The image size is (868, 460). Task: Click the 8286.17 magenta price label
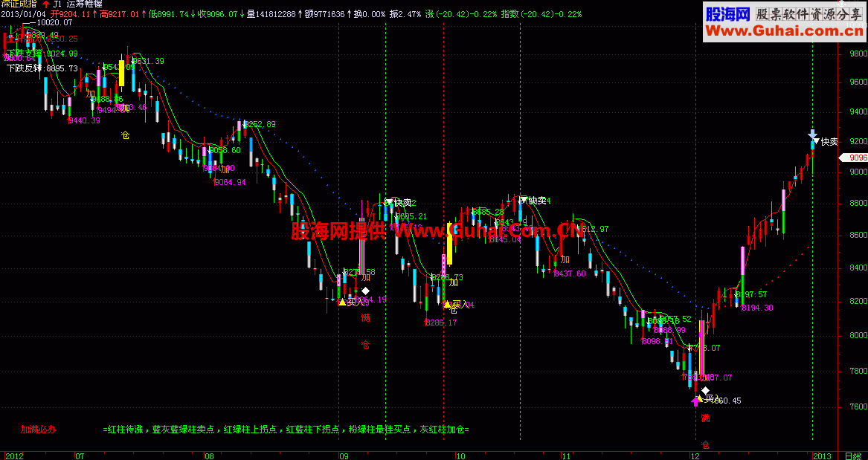click(x=440, y=323)
